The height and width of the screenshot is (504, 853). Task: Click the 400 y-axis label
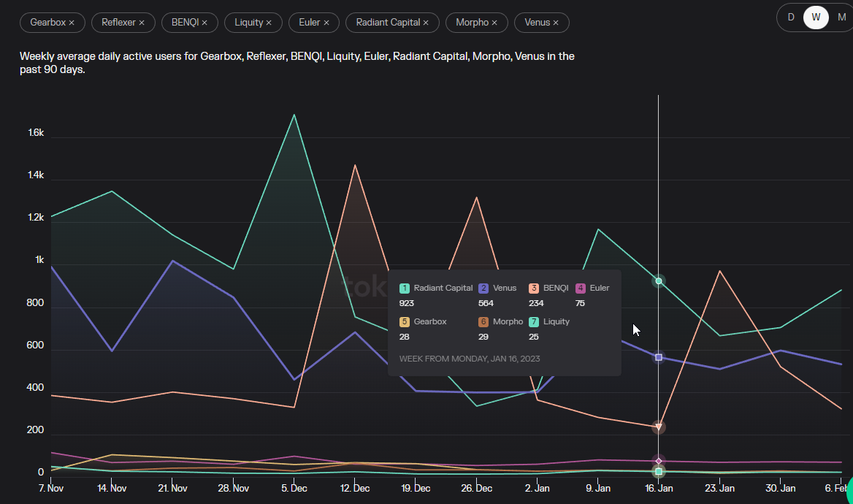pyautogui.click(x=35, y=388)
